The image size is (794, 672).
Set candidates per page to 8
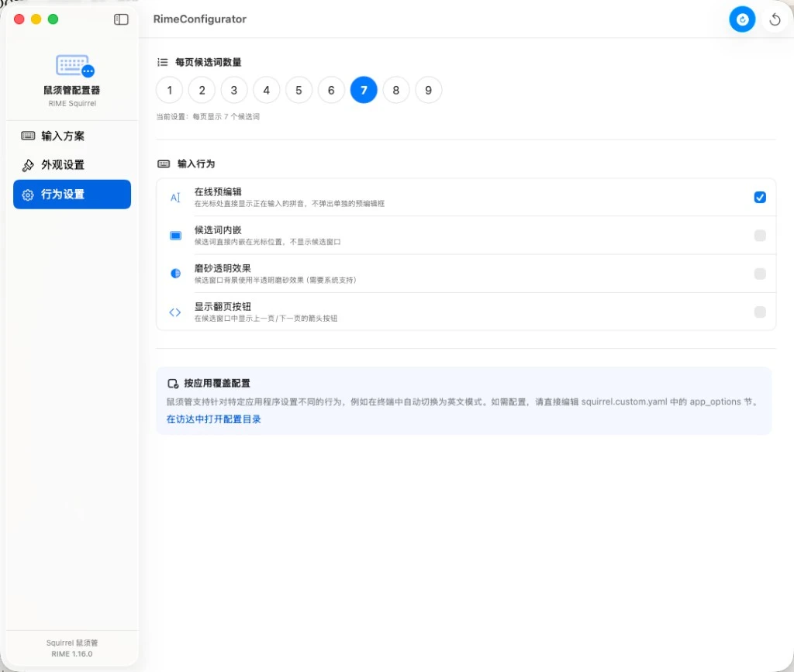(x=396, y=90)
